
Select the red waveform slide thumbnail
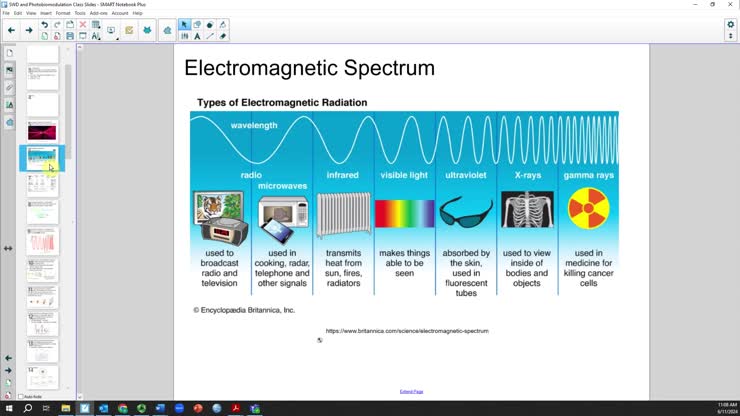click(x=42, y=240)
